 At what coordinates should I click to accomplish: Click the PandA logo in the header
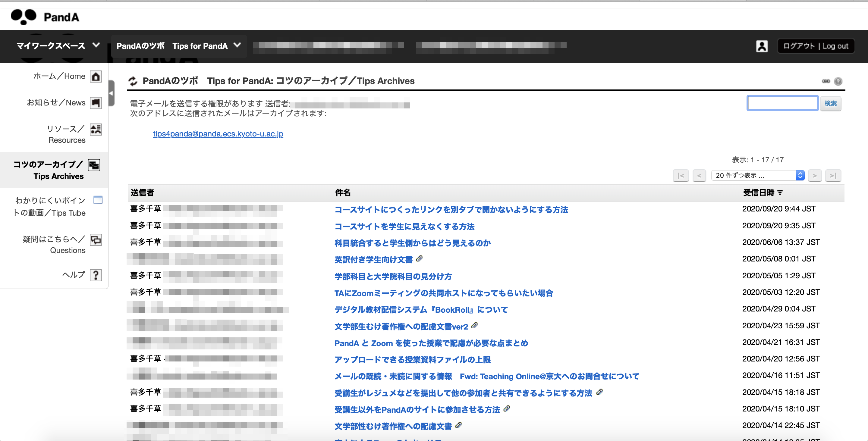click(x=45, y=17)
